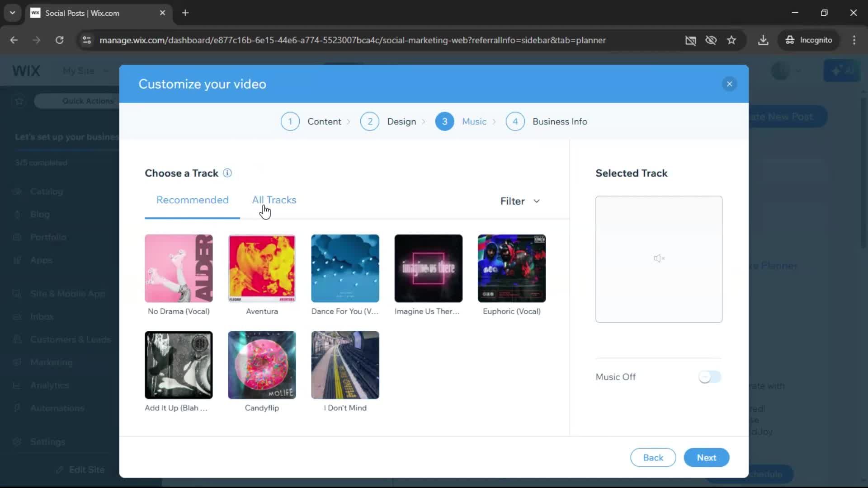Open the tab search dropdown arrow

(x=12, y=13)
